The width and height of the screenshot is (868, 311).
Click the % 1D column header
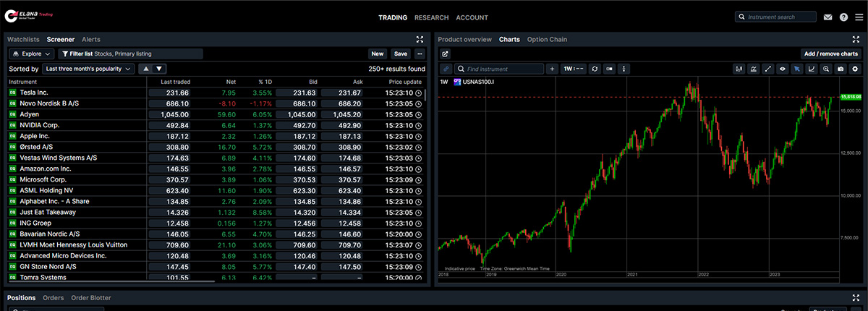(265, 82)
